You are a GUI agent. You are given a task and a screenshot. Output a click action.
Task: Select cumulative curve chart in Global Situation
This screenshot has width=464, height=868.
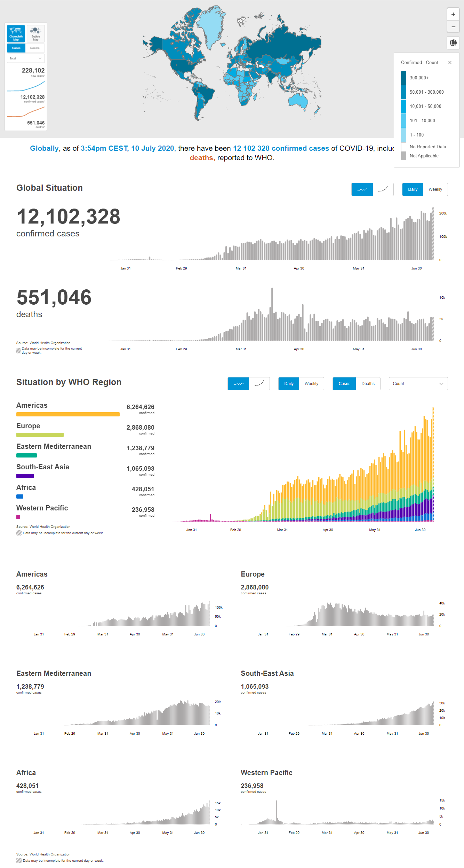(x=383, y=189)
